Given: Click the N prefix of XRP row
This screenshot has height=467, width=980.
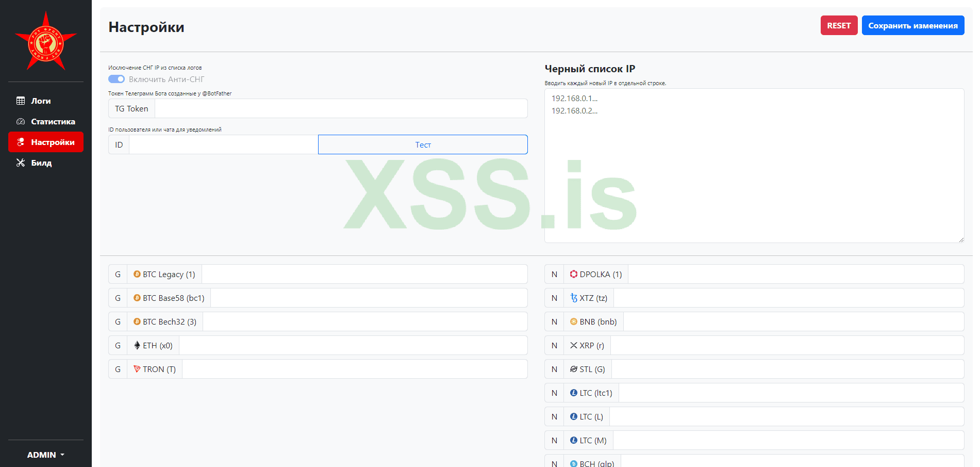Looking at the screenshot, I should (554, 345).
